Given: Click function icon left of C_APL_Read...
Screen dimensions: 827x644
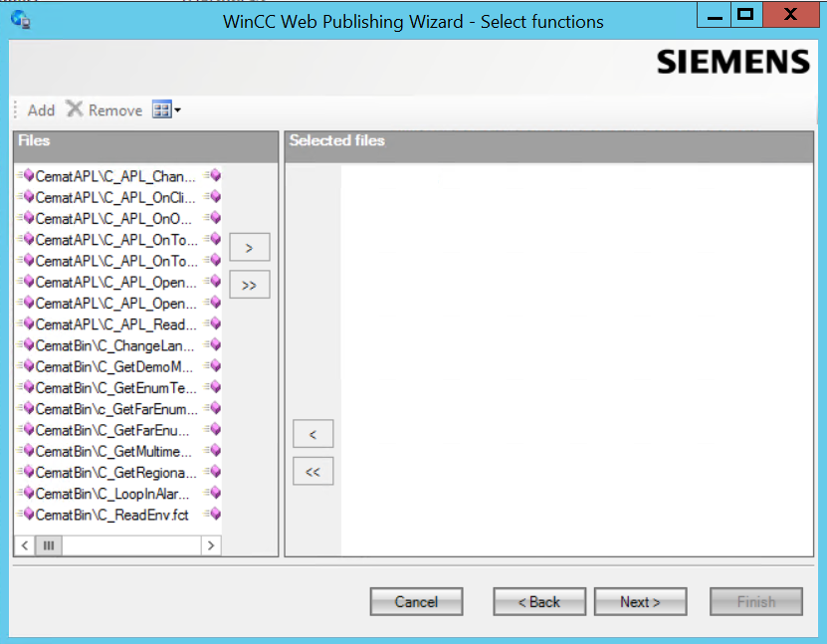Looking at the screenshot, I should tap(26, 323).
